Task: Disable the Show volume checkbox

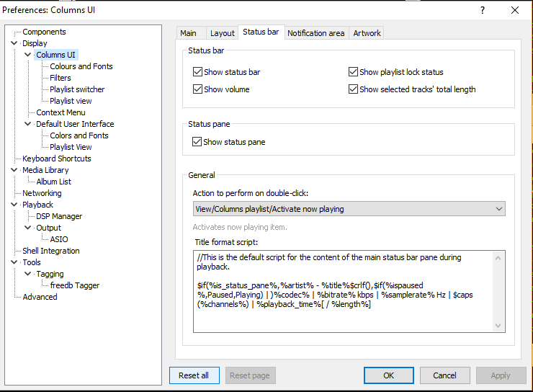Action: (x=198, y=89)
